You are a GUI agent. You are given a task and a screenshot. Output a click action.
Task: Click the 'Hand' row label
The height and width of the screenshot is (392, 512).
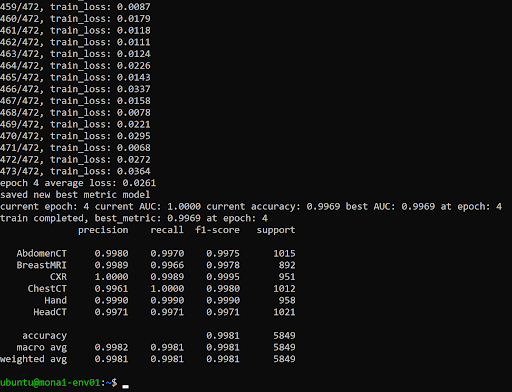tap(56, 300)
